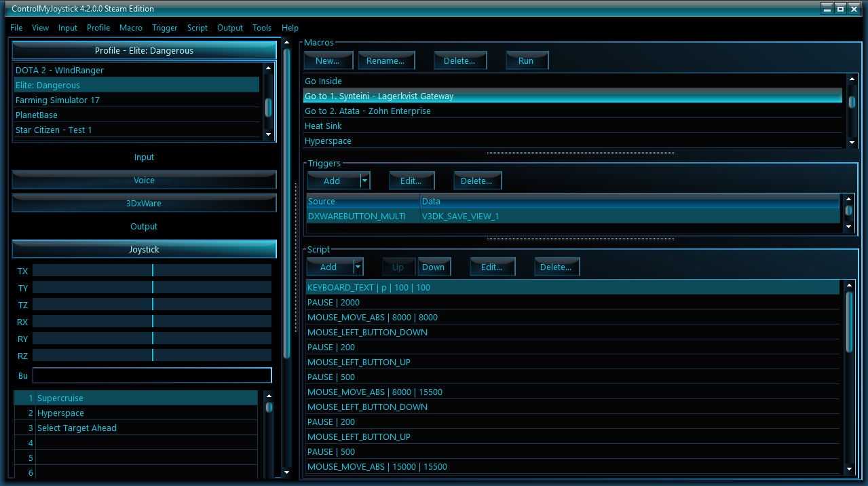Expand the Script Add dropdown arrow
The image size is (868, 486).
coord(358,267)
